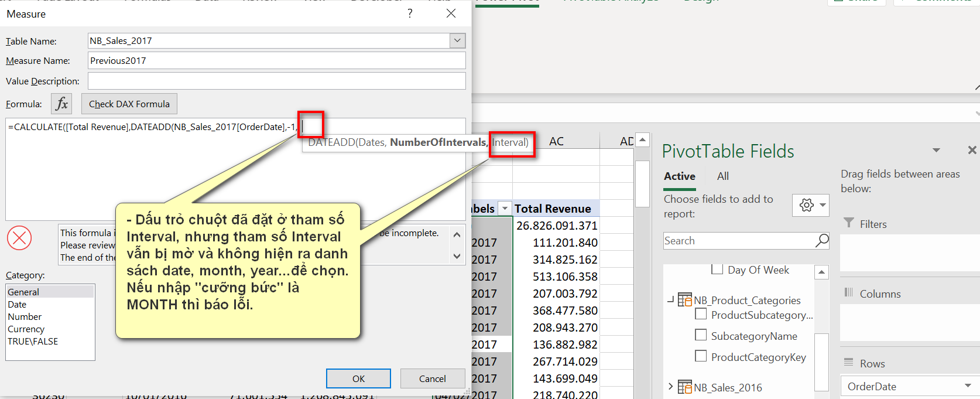Enable the SubcategoryName field checkbox
Screen dimensions: 980x399
coord(701,335)
